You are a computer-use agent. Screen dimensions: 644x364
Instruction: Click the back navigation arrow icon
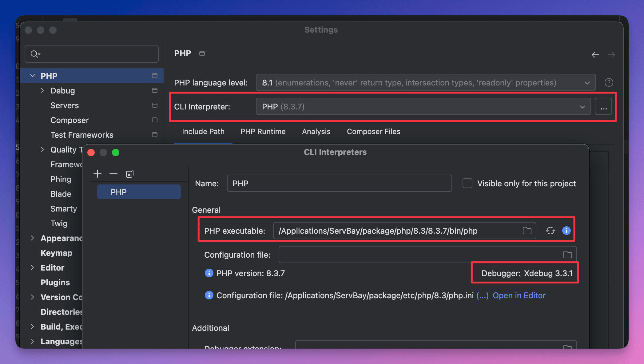tap(595, 54)
